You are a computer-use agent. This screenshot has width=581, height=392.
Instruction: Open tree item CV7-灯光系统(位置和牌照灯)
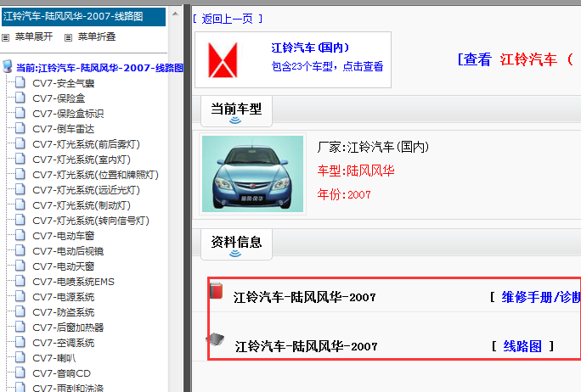(x=95, y=175)
